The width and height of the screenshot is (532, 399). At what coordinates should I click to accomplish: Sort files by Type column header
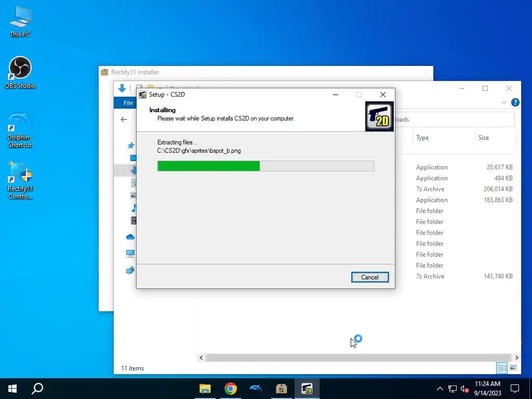point(422,137)
